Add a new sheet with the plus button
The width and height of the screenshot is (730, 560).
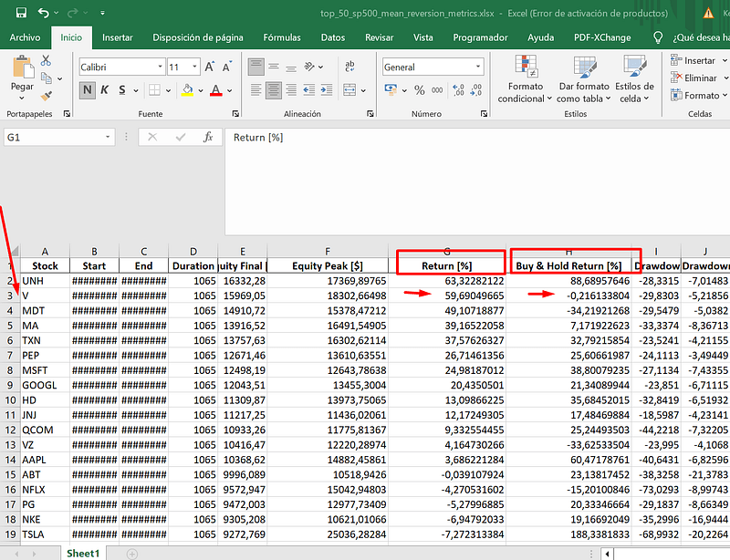132,554
